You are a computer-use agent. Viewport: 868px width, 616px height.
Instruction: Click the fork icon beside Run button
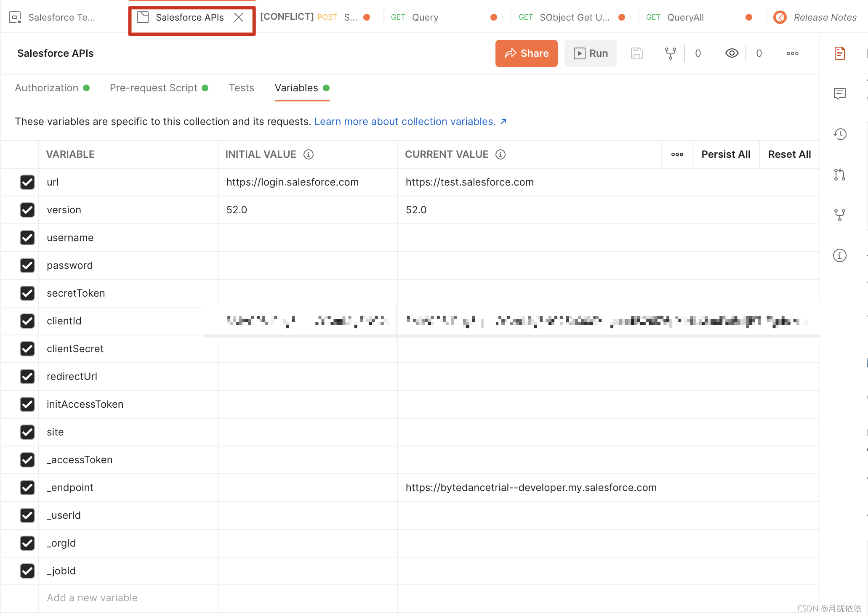click(x=670, y=53)
